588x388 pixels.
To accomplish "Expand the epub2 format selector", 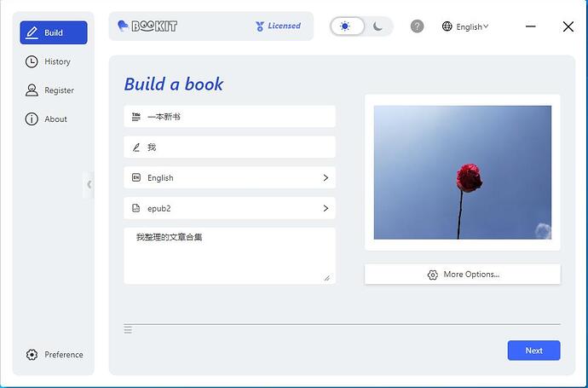I will [229, 208].
